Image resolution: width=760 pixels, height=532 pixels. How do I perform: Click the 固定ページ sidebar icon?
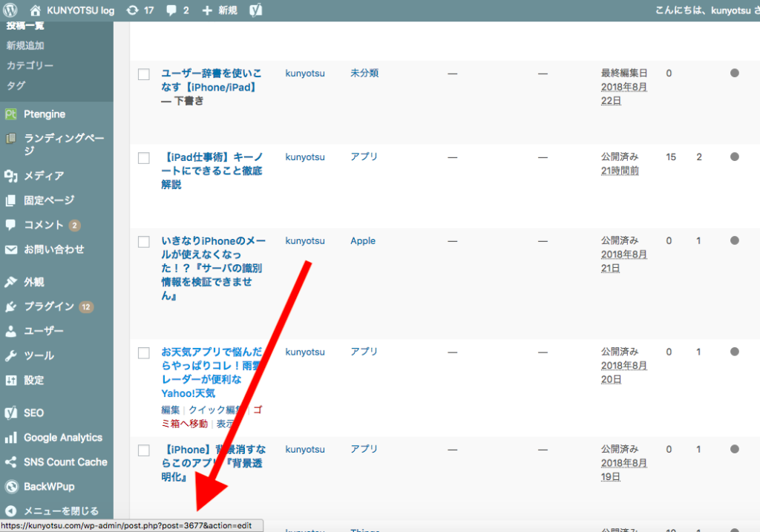10,200
